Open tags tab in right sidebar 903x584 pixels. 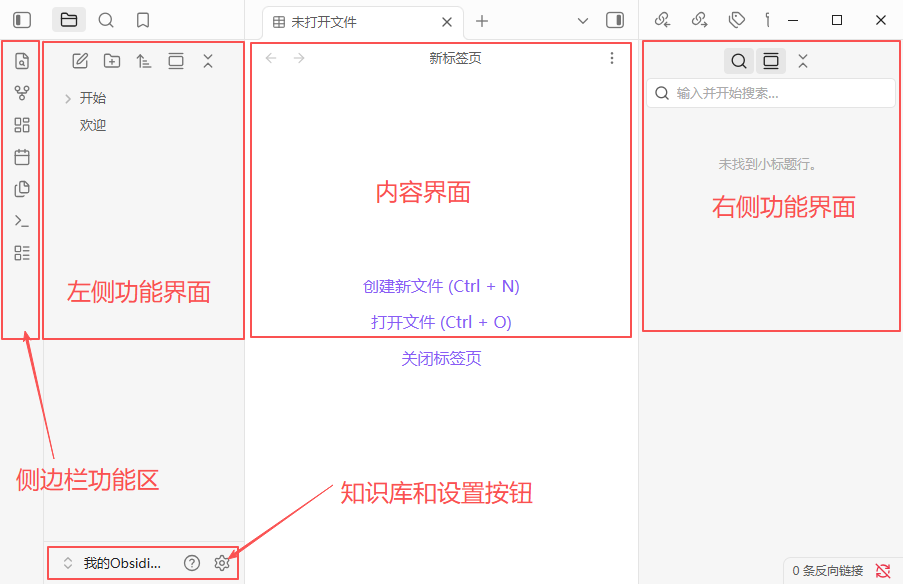pos(737,20)
